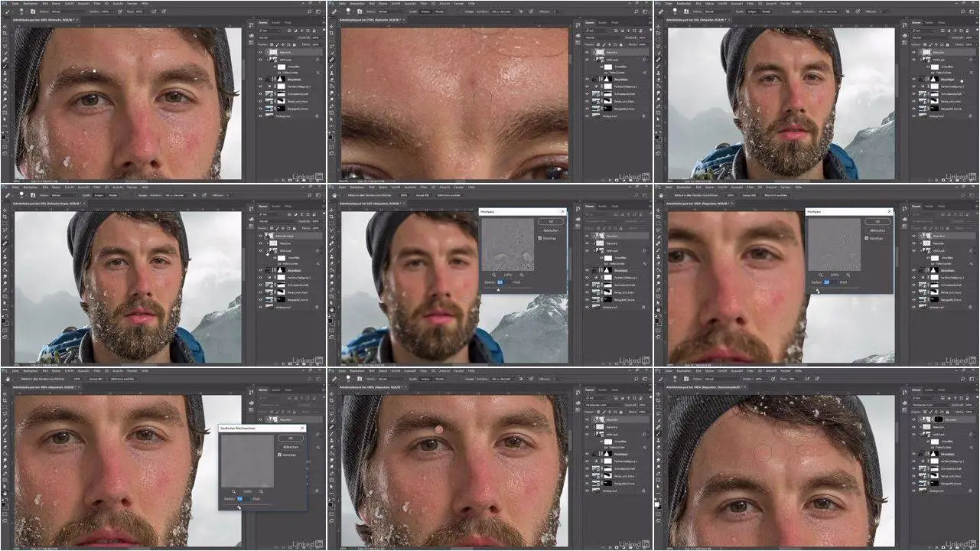
Task: Open Filter menu in the Gaußscher Weichzeichner frame
Action: tap(97, 371)
